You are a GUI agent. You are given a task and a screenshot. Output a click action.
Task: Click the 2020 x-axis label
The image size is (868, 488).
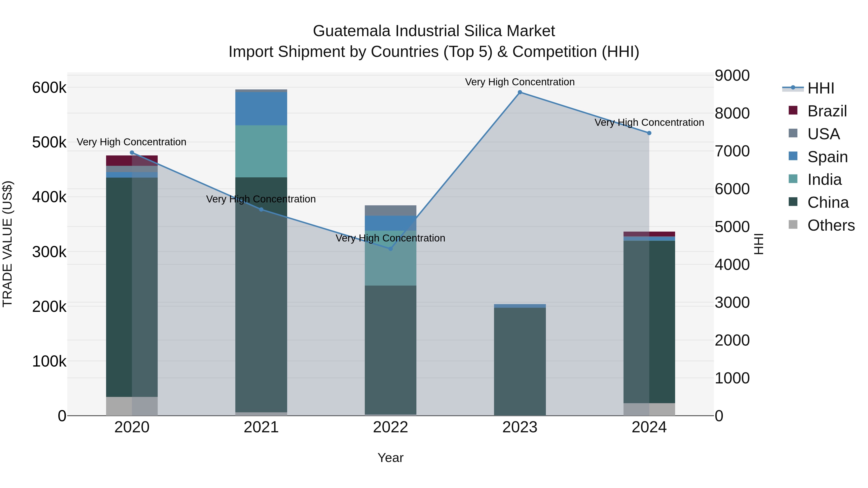point(132,427)
